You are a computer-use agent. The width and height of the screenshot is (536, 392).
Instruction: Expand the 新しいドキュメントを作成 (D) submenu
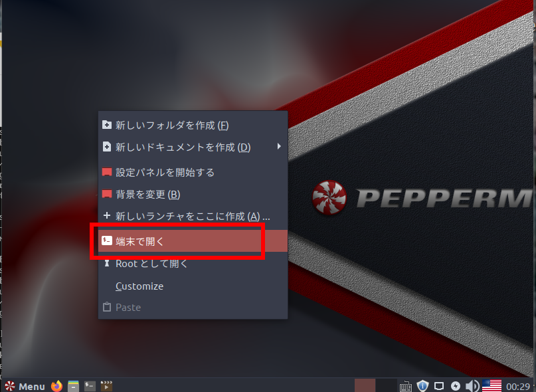(x=193, y=147)
